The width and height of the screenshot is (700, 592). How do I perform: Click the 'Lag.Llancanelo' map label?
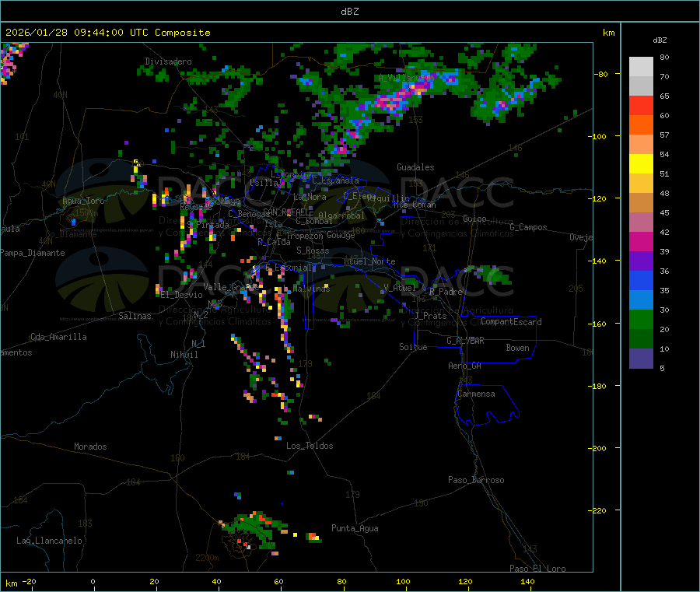tap(50, 541)
